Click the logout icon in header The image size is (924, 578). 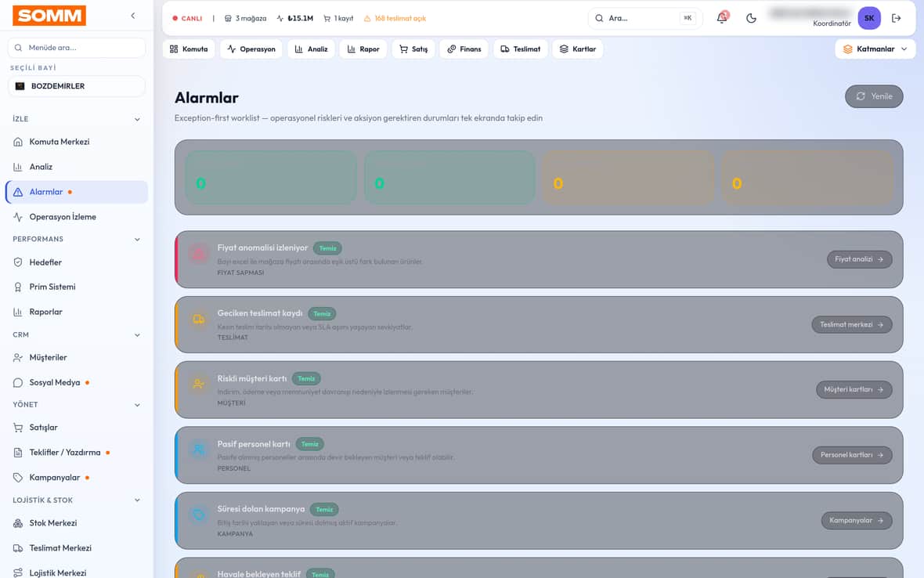coord(897,18)
